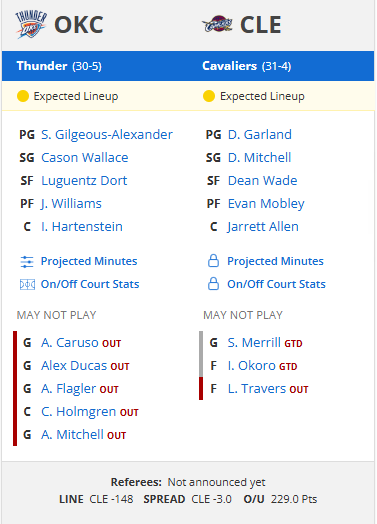Click the lock icon beside CLE On/Off Court Stats
This screenshot has width=377, height=524.
213,284
